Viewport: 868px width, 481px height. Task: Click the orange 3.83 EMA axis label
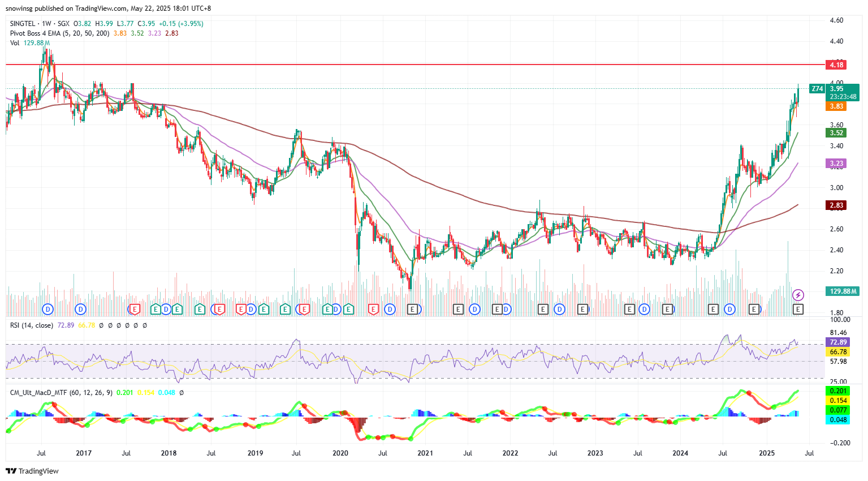coord(836,106)
